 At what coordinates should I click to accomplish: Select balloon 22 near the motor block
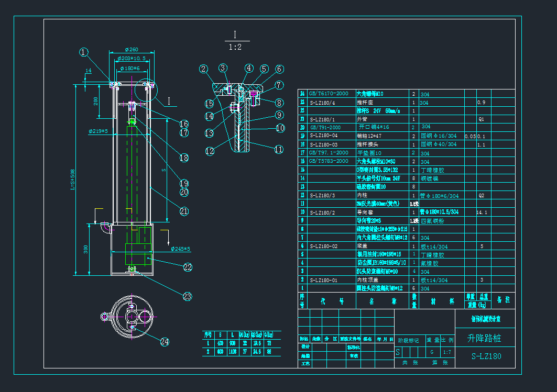pos(188,267)
